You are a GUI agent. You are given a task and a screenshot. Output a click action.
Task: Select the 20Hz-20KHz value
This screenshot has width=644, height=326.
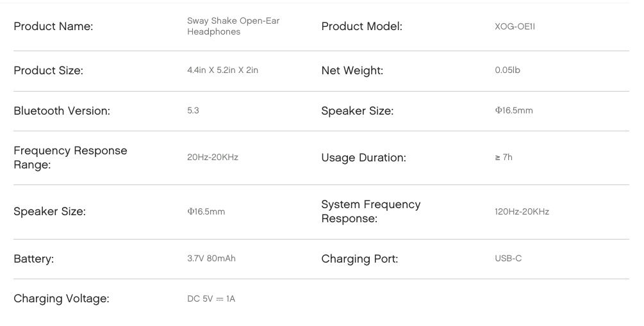click(x=213, y=158)
